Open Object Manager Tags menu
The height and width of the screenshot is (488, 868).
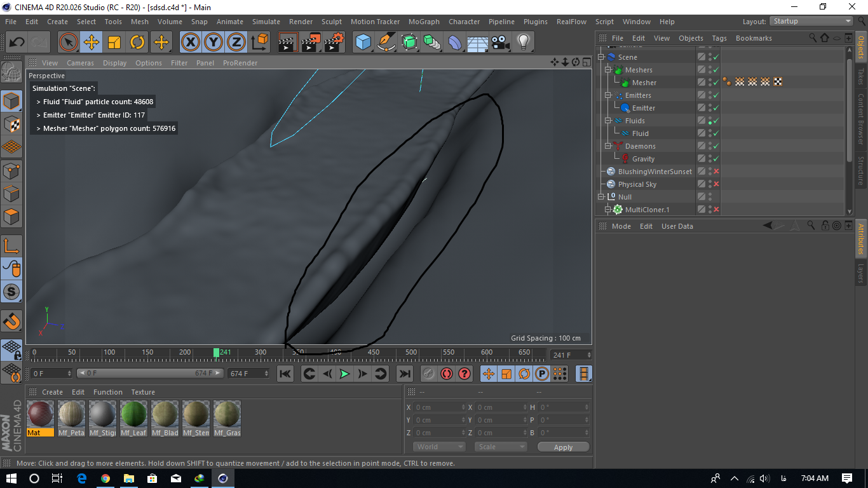tap(719, 38)
